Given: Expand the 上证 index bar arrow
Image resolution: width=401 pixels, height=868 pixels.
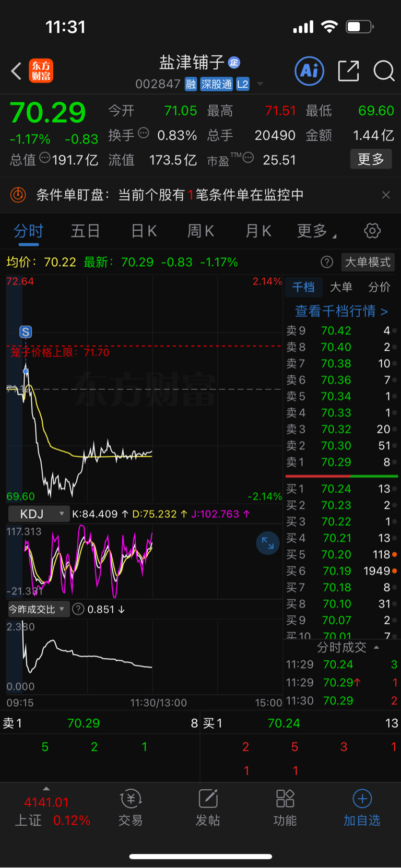Looking at the screenshot, I should 46,789.
